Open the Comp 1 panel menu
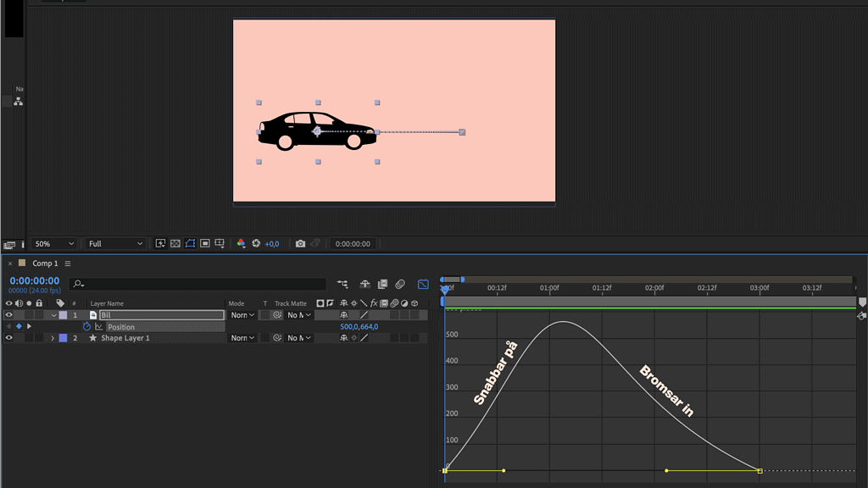The width and height of the screenshot is (868, 488). 68,263
